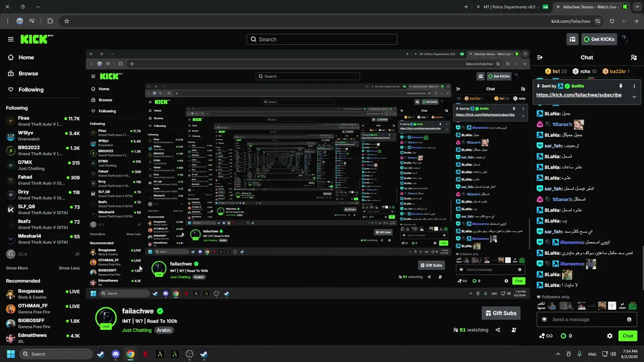Viewport: 644px width, 362px height.
Task: Collapse the chat panel with arrow icon
Action: point(540,57)
